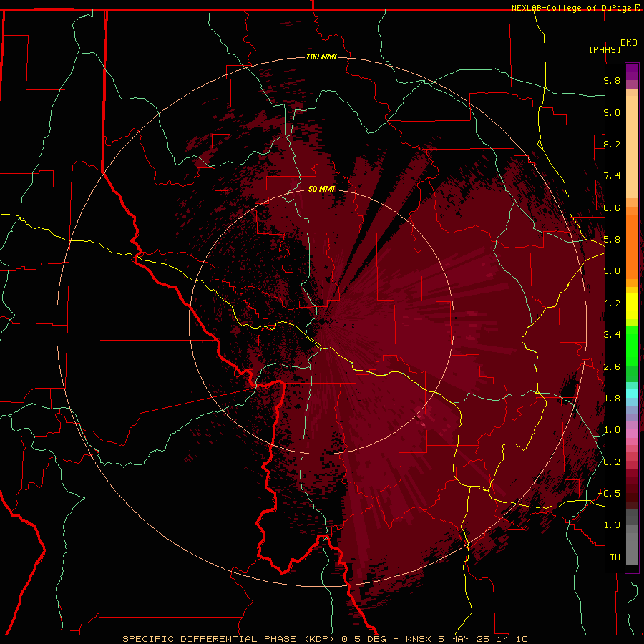Click the 1.8 scale value
The width and height of the screenshot is (644, 644).
[x=612, y=399]
